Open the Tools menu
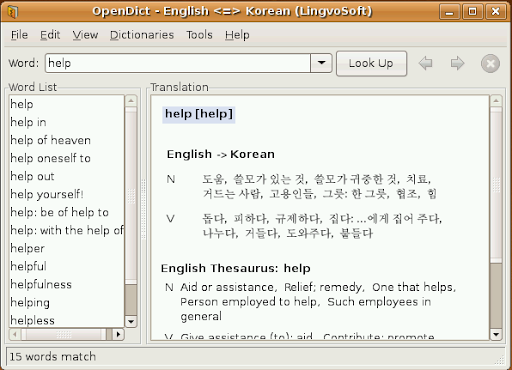The width and height of the screenshot is (512, 370). [x=199, y=35]
